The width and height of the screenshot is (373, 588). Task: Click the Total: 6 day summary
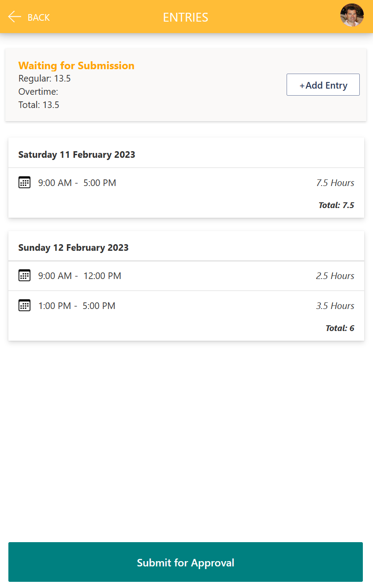pyautogui.click(x=339, y=328)
